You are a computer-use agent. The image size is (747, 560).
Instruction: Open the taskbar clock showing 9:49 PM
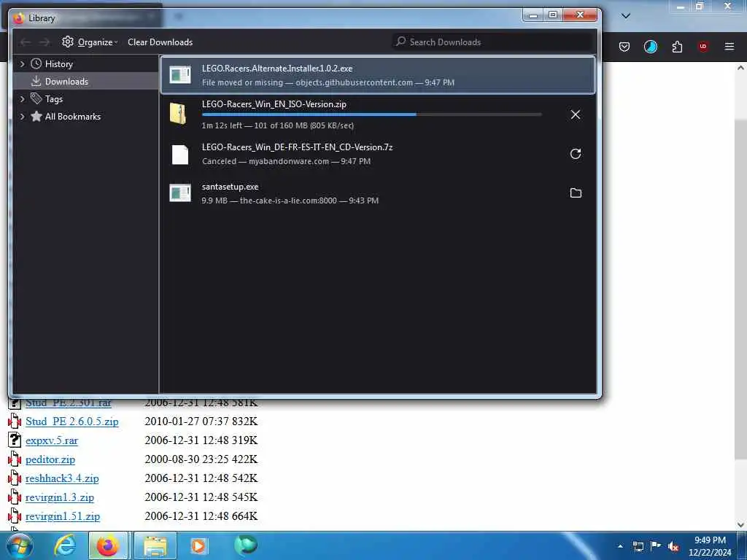710,546
